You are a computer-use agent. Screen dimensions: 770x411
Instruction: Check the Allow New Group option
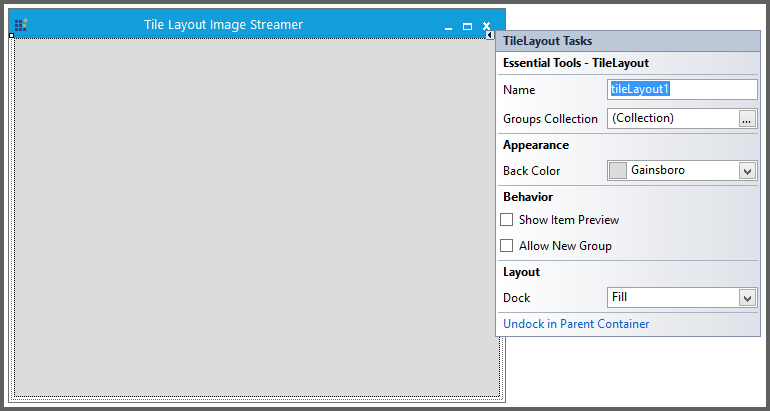point(507,246)
